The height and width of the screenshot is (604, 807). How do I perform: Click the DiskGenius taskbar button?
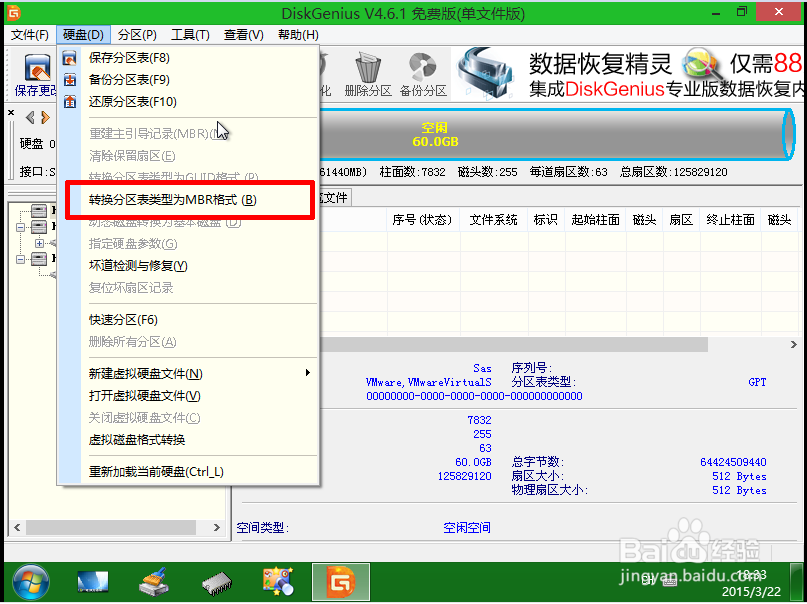[341, 582]
